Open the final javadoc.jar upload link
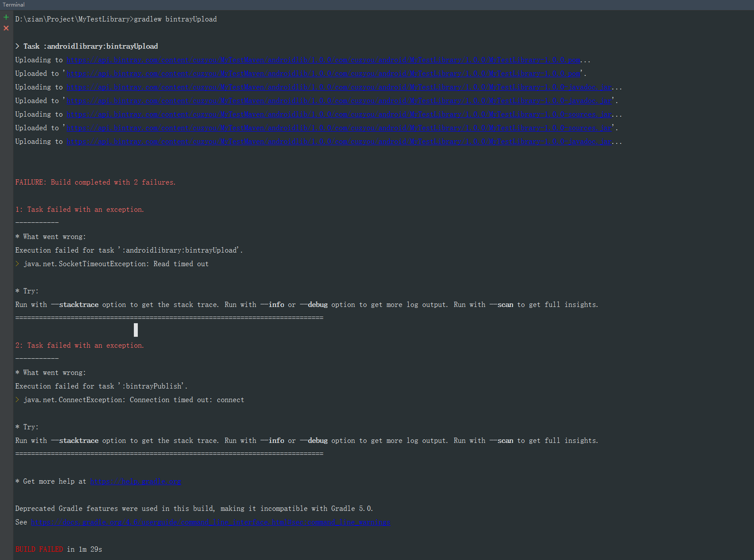 tap(338, 141)
